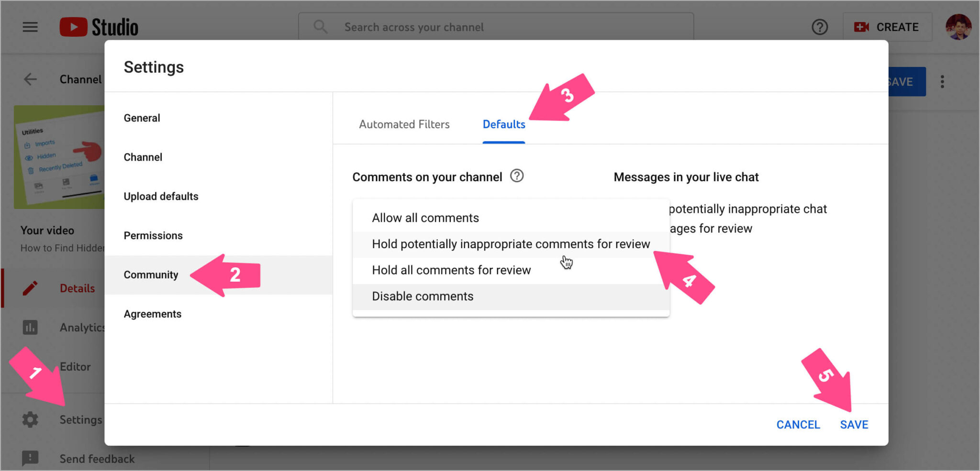Open the Community settings section
The width and height of the screenshot is (980, 471).
point(151,274)
